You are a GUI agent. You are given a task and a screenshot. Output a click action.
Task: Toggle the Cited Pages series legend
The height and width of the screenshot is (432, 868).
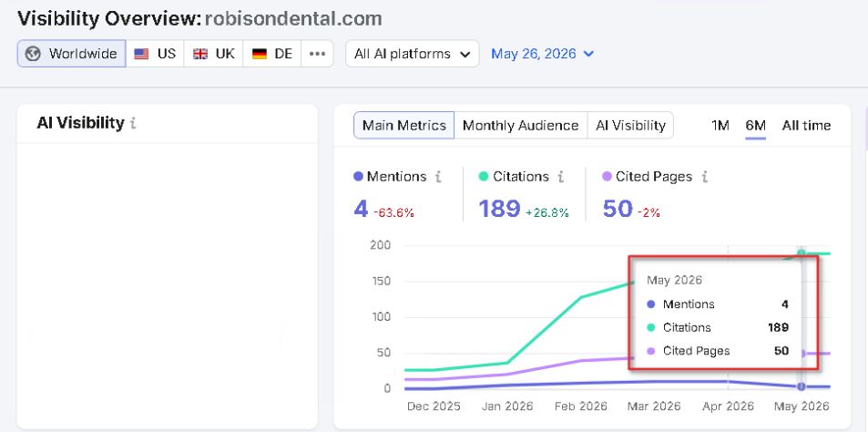pos(647,177)
